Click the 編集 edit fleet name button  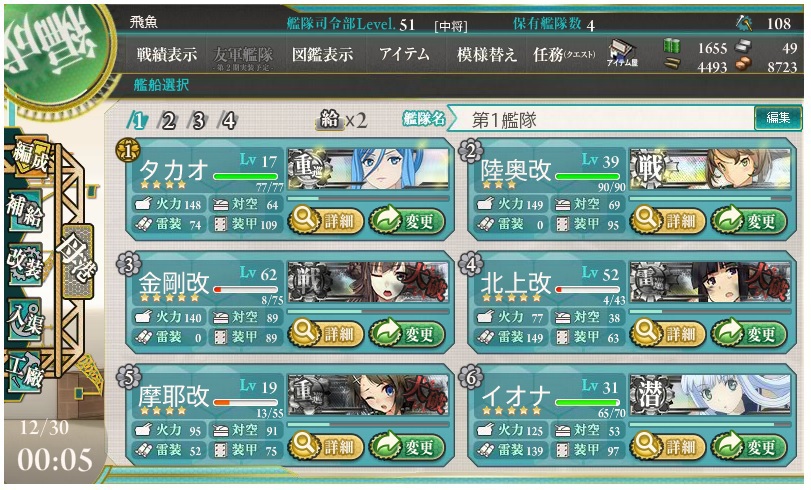pyautogui.click(x=778, y=118)
